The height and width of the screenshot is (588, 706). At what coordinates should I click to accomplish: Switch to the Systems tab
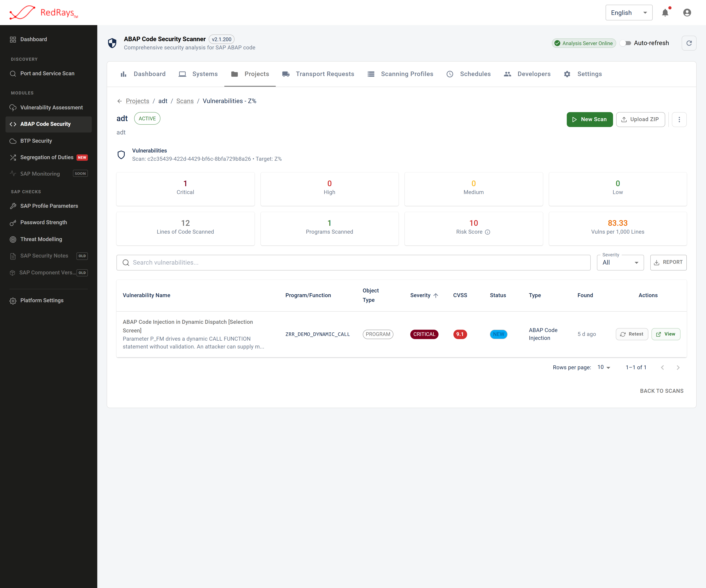pos(198,74)
